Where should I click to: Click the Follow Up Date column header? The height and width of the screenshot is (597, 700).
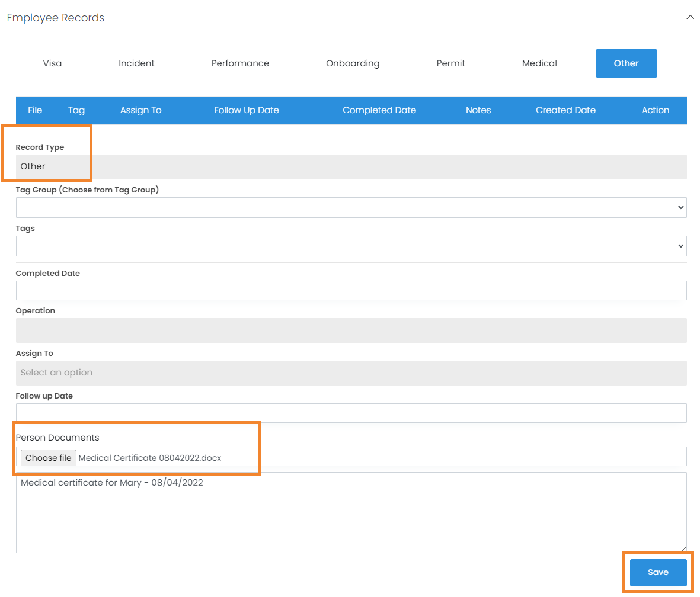tap(246, 110)
